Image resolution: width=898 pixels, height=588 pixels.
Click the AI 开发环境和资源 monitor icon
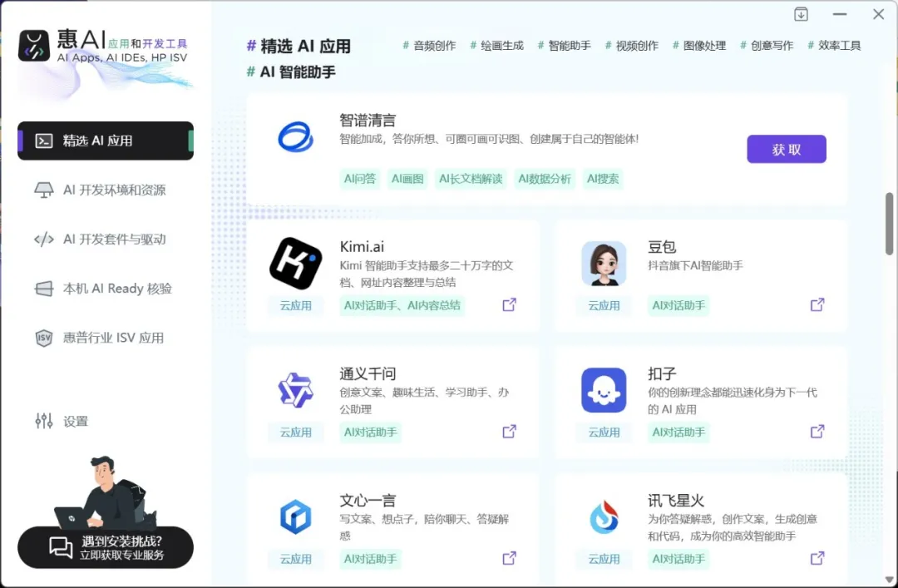tap(44, 190)
